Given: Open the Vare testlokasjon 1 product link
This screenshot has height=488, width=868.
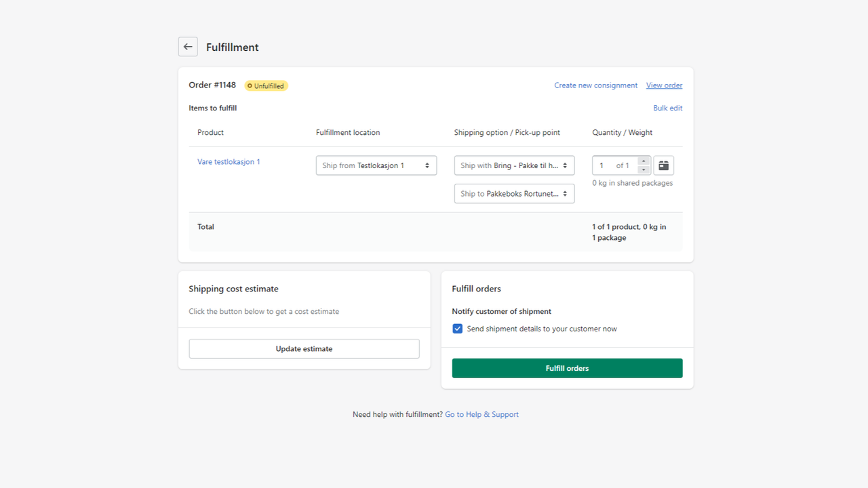Looking at the screenshot, I should point(229,162).
